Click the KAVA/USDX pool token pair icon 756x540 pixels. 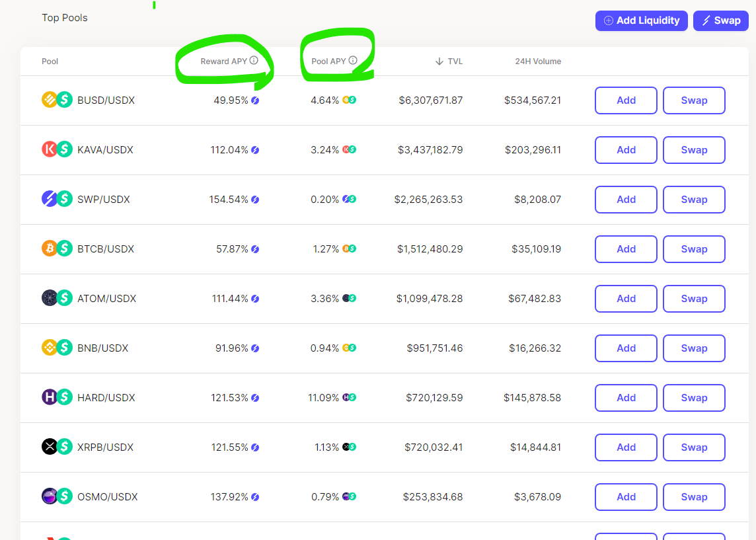(x=57, y=149)
